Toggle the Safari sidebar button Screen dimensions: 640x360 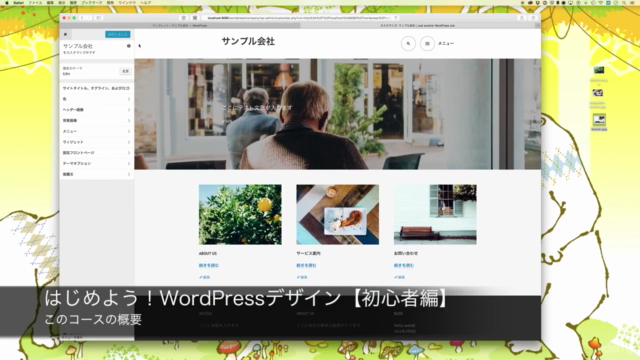99,18
